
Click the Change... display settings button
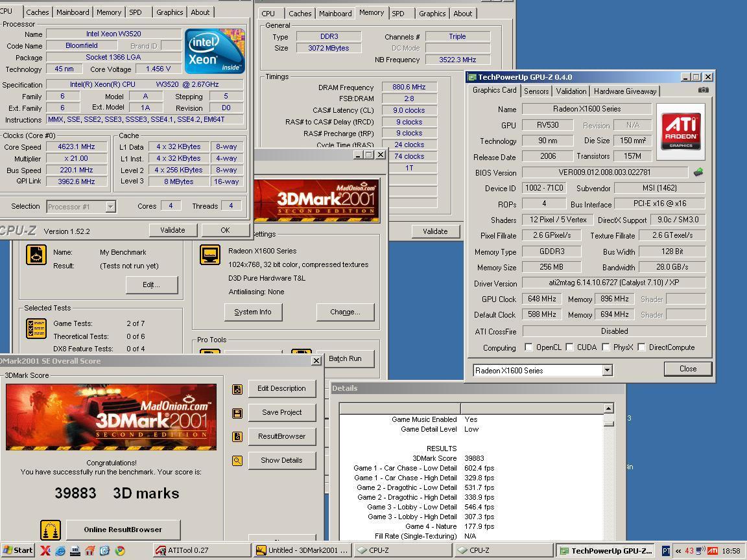tap(345, 312)
